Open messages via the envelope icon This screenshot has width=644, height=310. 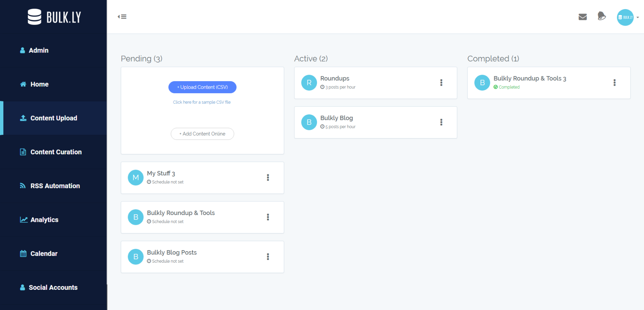[x=582, y=17]
